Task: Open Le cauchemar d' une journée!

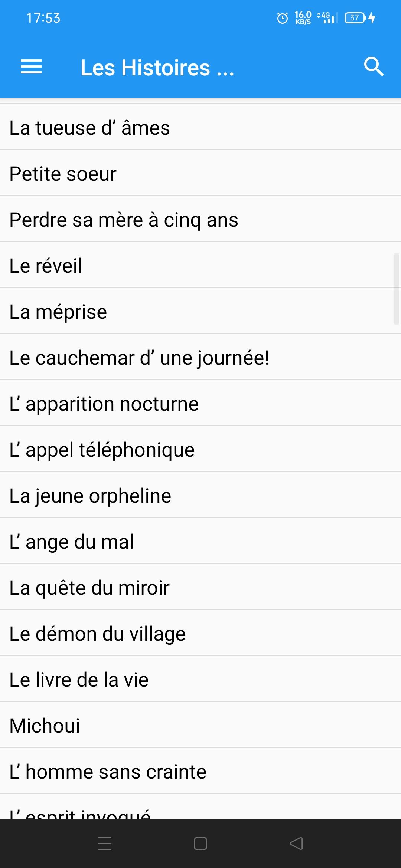Action: click(200, 357)
